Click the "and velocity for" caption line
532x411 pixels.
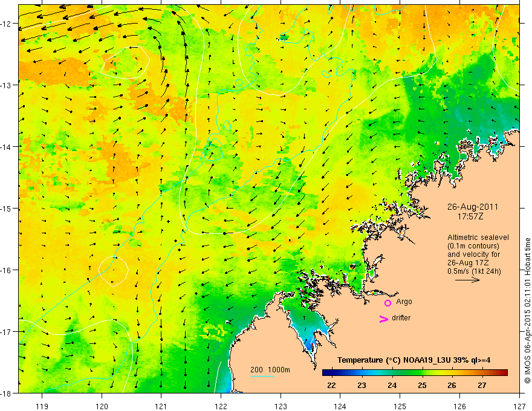coord(473,254)
